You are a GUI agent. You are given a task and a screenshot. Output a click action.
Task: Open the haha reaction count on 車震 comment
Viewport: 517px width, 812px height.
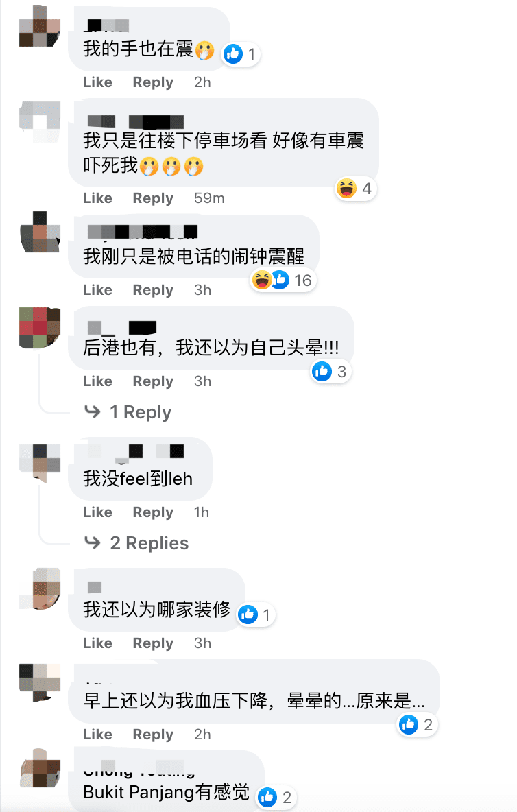click(356, 188)
